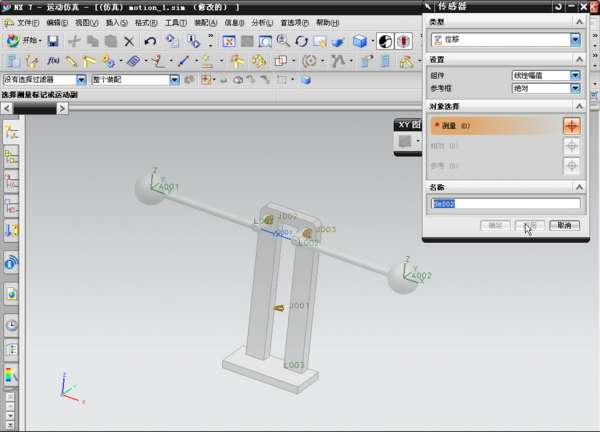Click the red overlapping squares interference icon
The image size is (600, 432).
coord(280,61)
